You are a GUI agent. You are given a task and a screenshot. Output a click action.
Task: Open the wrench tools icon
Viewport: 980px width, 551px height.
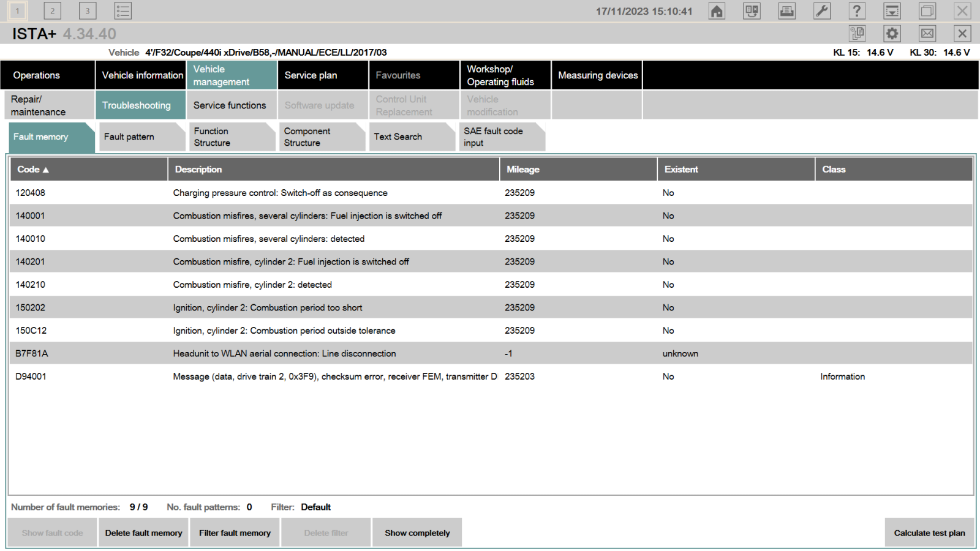point(822,11)
